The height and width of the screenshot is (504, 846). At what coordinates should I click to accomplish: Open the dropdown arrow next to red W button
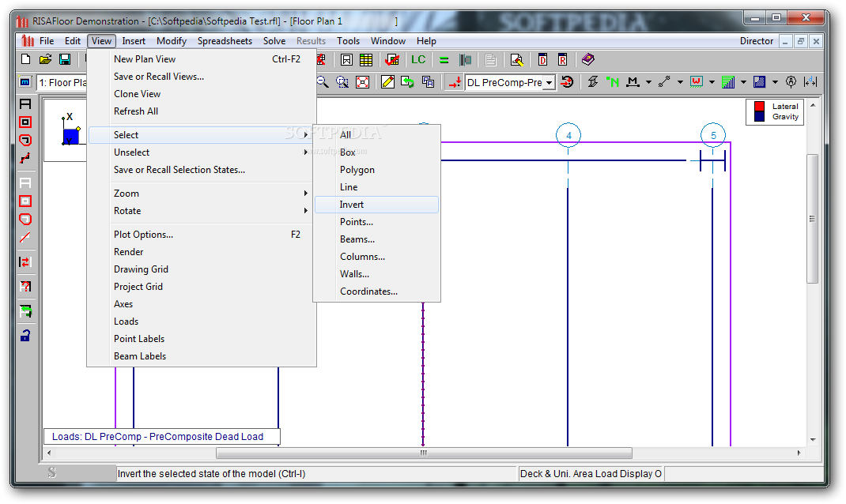pos(712,82)
